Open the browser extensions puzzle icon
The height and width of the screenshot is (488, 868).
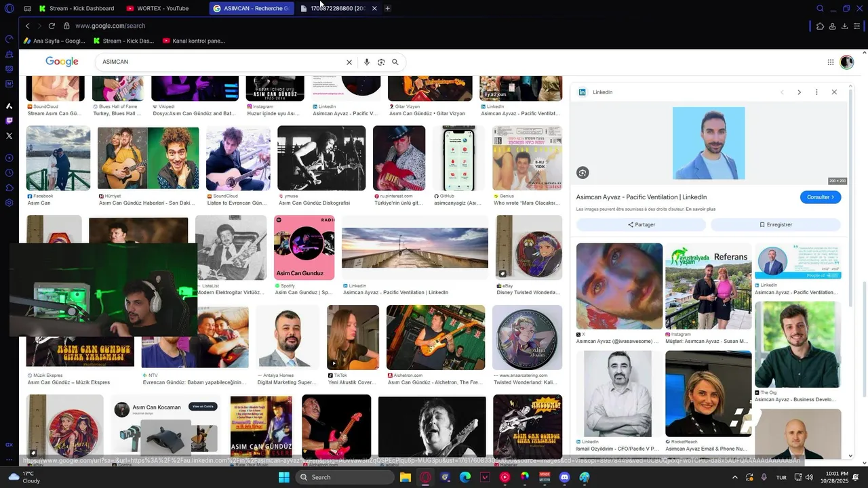click(x=820, y=26)
